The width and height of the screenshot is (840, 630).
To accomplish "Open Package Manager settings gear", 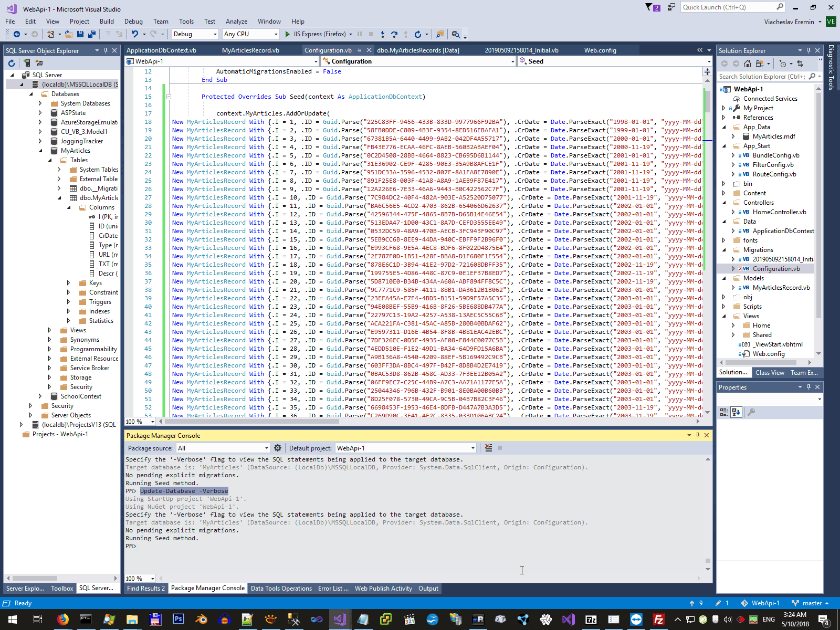I will click(278, 448).
